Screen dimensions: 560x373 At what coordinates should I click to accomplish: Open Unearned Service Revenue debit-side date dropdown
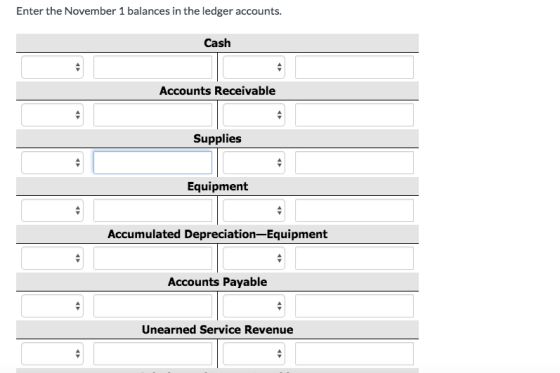click(x=52, y=354)
